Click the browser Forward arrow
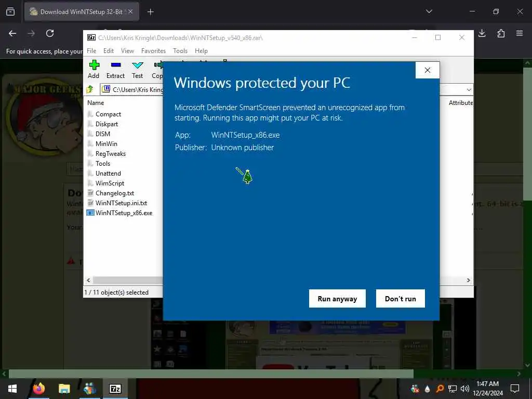Image resolution: width=532 pixels, height=399 pixels. (31, 33)
